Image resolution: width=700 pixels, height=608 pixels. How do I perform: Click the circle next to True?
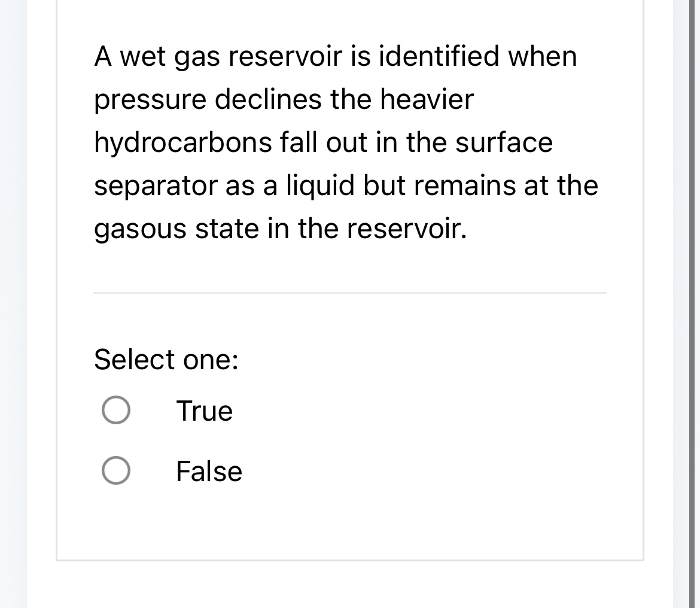(116, 411)
